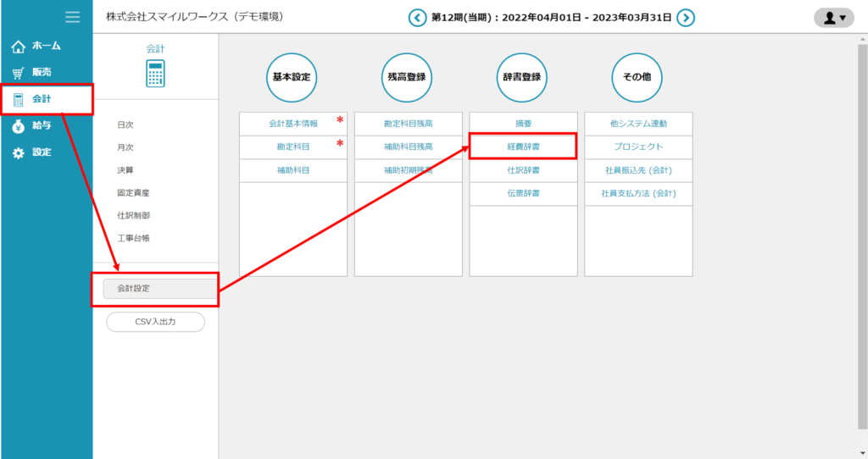Open the user account dropdown
The height and width of the screenshot is (459, 868).
[x=834, y=18]
